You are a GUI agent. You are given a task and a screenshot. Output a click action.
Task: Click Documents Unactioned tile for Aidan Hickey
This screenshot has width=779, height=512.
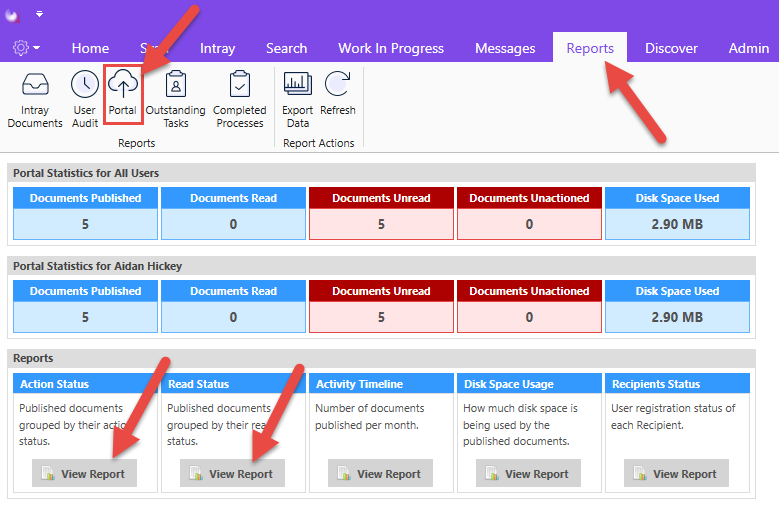click(530, 306)
